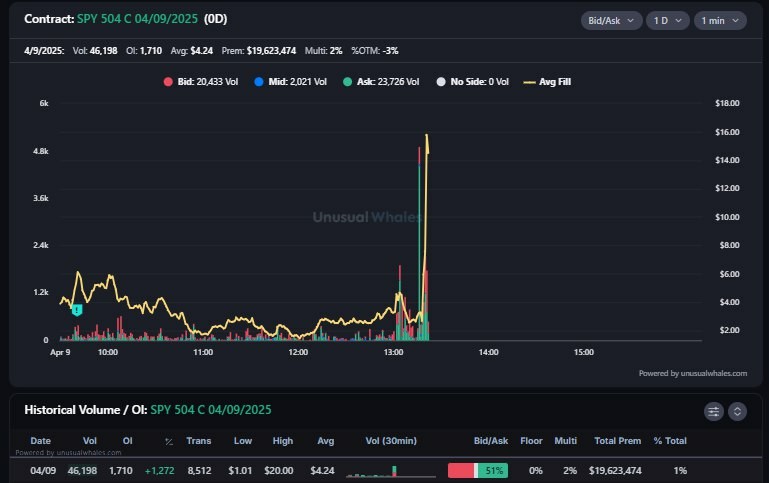Click the Vol (30min) sparkline thumbnail
Image resolution: width=769 pixels, height=483 pixels.
tap(385, 471)
